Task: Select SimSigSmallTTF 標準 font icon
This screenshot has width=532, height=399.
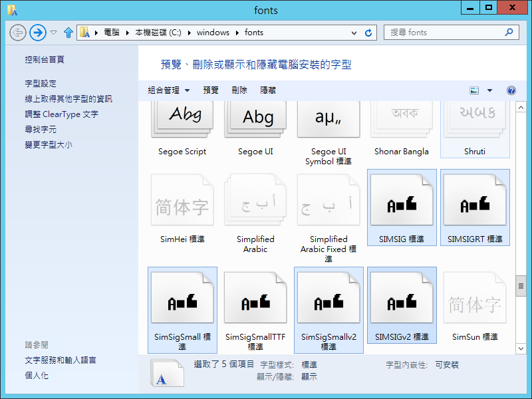Action: [255, 298]
